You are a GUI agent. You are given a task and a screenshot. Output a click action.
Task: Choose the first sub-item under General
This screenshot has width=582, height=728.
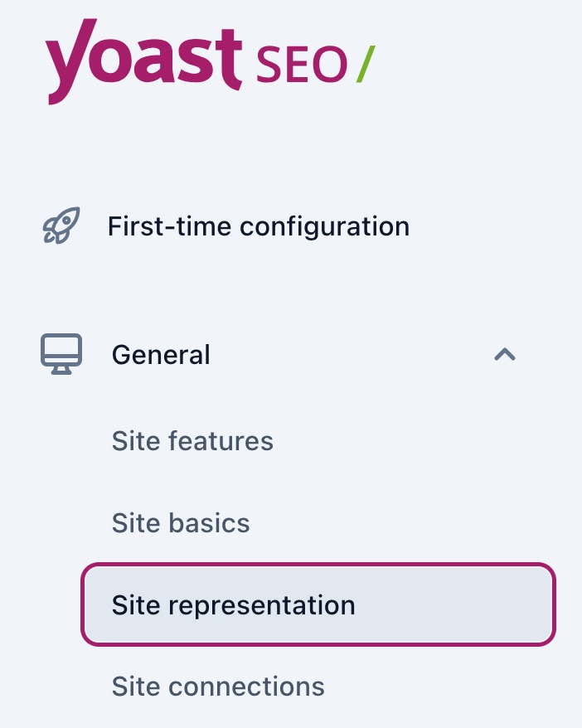pos(192,441)
